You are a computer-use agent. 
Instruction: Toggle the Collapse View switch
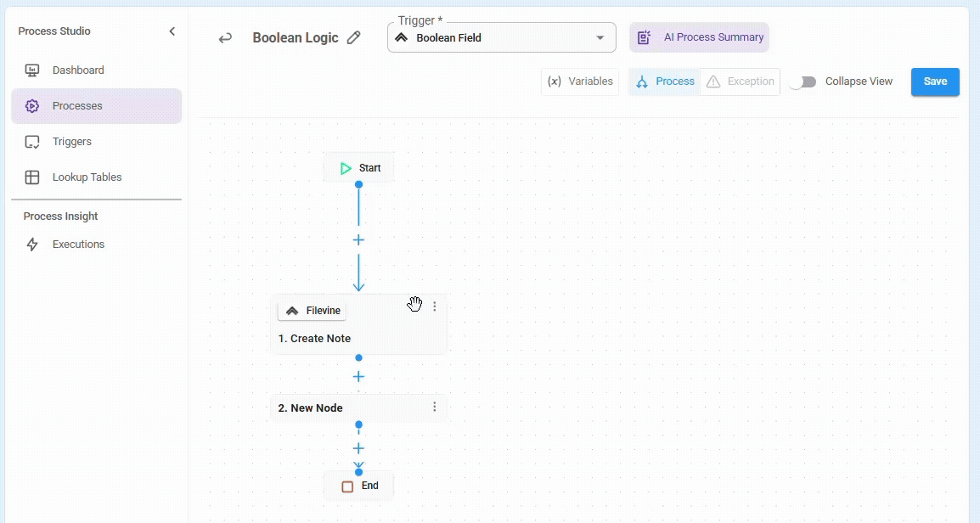click(803, 82)
